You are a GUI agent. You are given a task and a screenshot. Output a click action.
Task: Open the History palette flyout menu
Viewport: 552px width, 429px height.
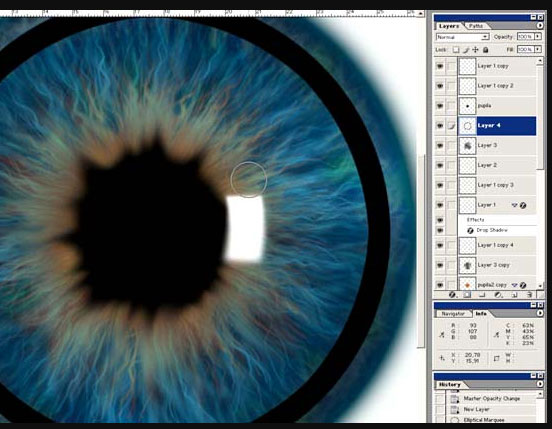click(540, 384)
